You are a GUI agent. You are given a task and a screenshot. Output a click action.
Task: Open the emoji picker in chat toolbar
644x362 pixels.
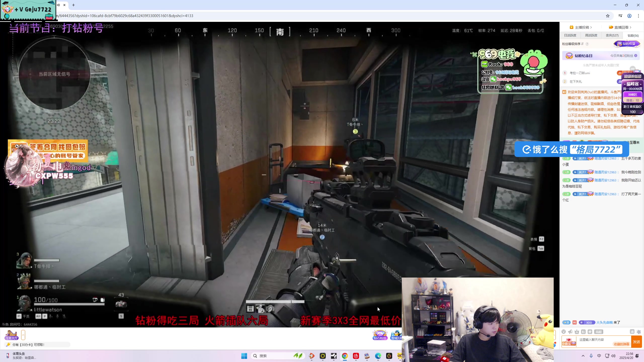564,332
